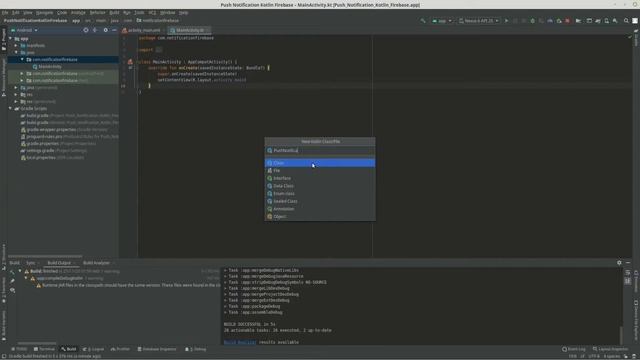Open the VCS menu
This screenshot has width=640, height=360.
[x=152, y=13]
